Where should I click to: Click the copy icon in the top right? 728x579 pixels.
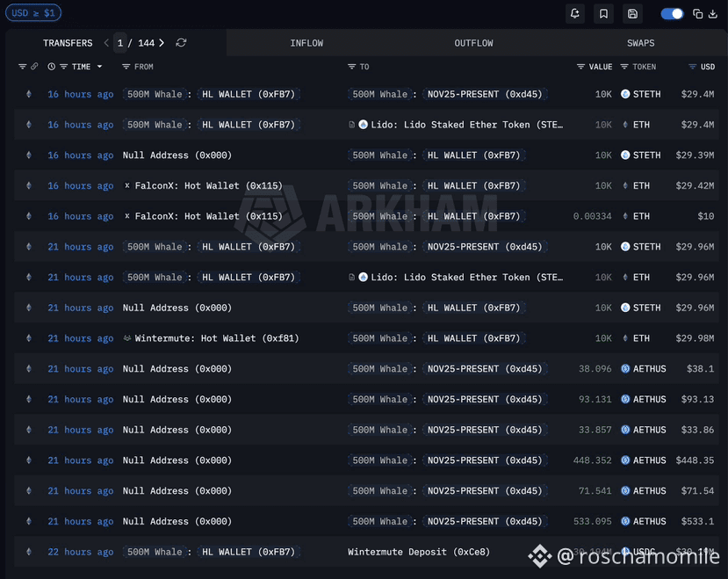tap(697, 14)
